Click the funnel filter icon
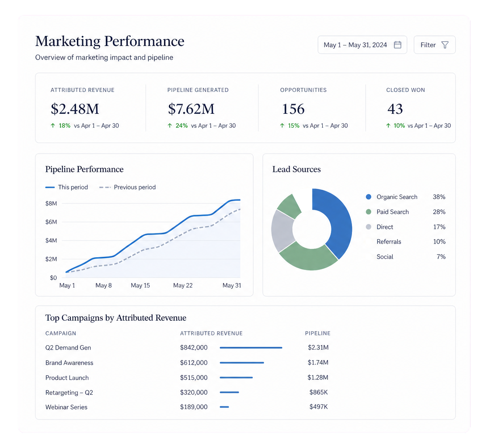The width and height of the screenshot is (488, 448). [x=445, y=45]
